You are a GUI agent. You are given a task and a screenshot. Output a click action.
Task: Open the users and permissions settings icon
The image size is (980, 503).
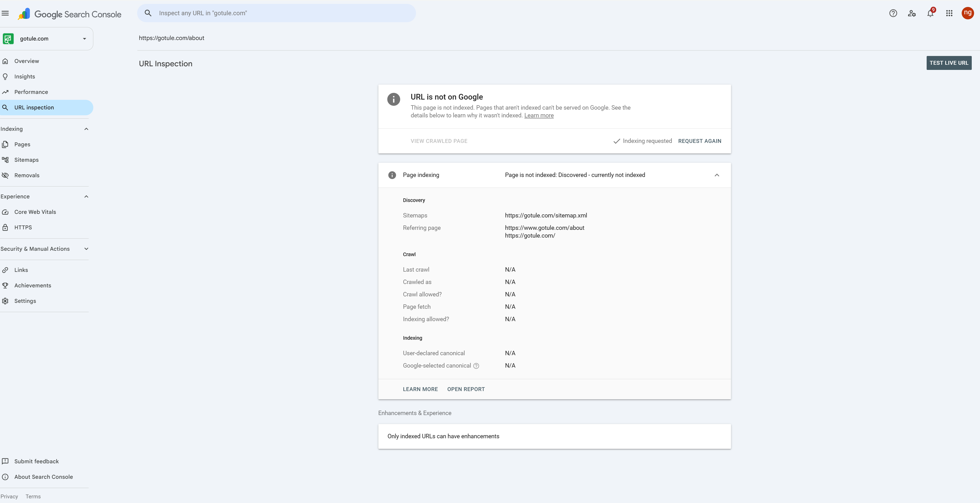(911, 13)
